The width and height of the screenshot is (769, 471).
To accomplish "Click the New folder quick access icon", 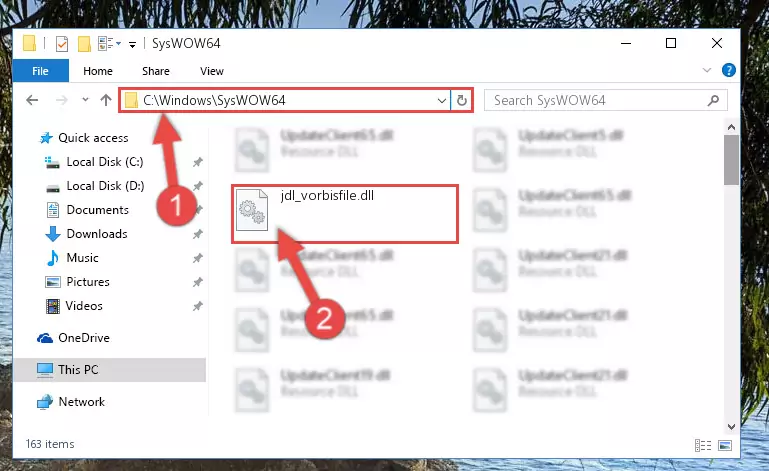I will pos(84,44).
